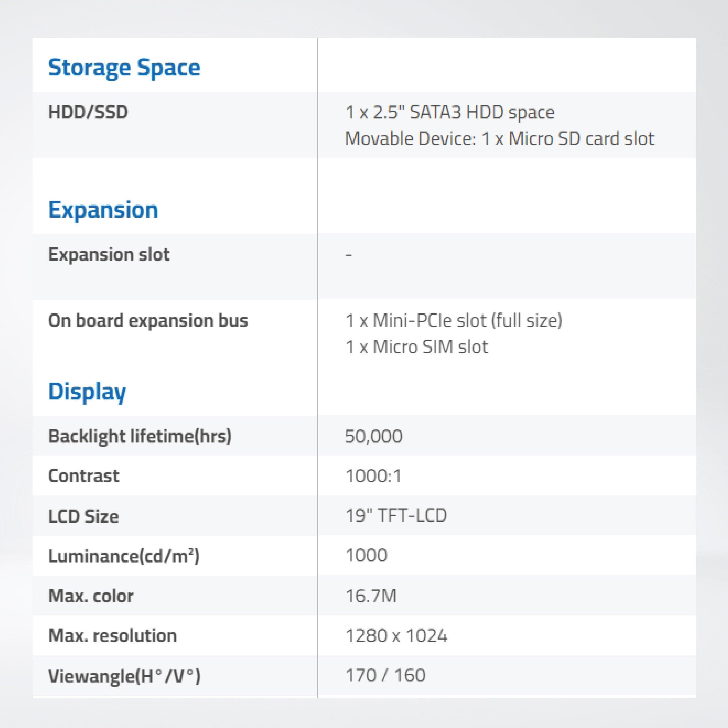This screenshot has height=728, width=728.
Task: Select the 50,000 backlight value
Action: [374, 437]
